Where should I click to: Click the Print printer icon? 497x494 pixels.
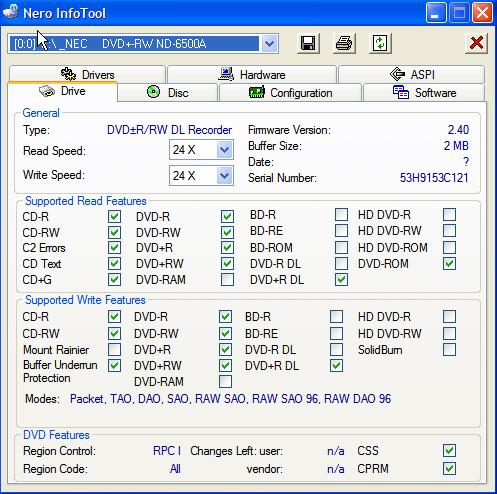[x=344, y=43]
